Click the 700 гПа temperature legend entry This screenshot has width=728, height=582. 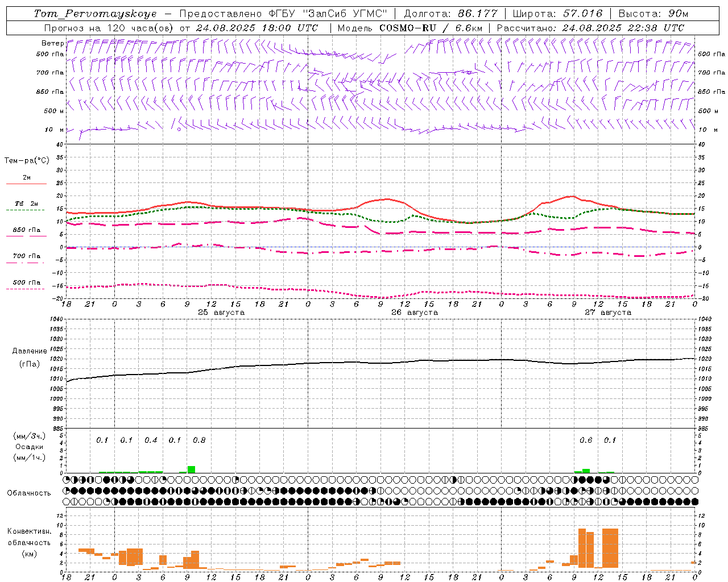tap(27, 256)
